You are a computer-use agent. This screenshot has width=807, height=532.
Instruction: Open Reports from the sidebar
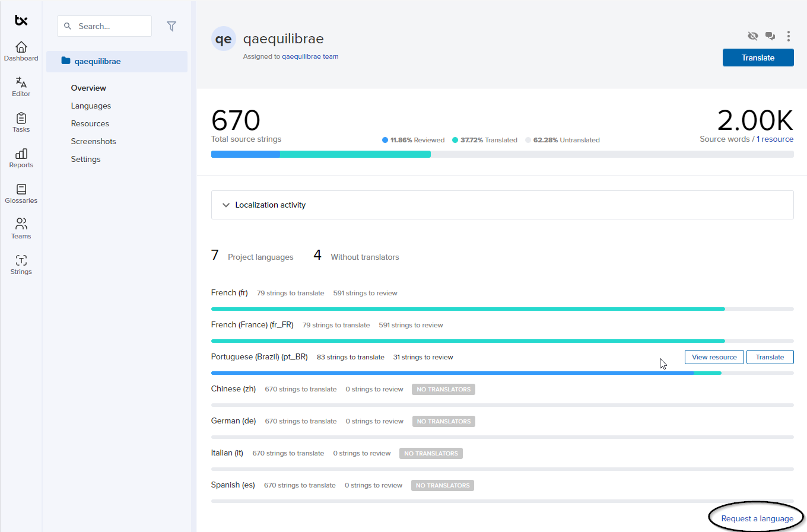pyautogui.click(x=21, y=158)
